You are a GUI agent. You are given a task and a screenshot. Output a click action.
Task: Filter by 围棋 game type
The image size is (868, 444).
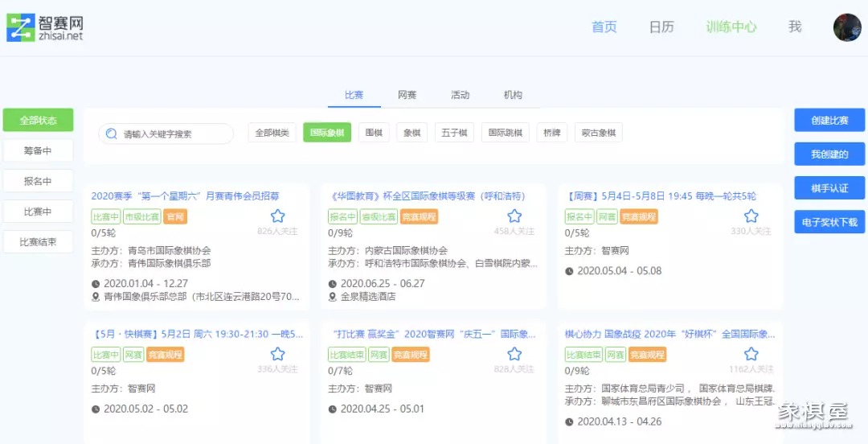pyautogui.click(x=374, y=133)
